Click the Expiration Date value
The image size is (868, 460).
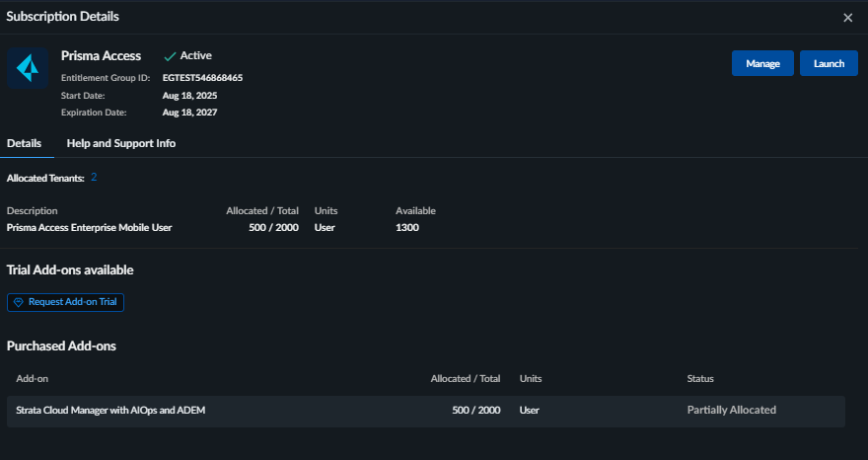click(189, 113)
